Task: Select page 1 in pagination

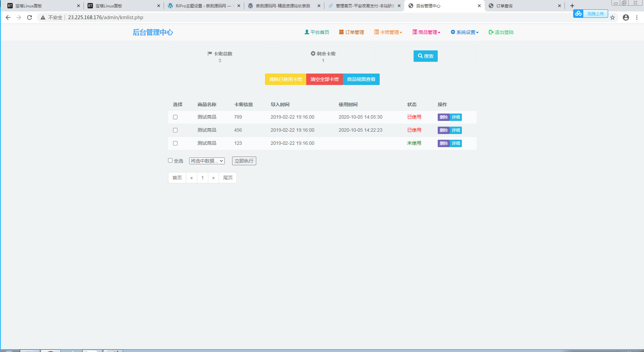Action: tap(203, 178)
